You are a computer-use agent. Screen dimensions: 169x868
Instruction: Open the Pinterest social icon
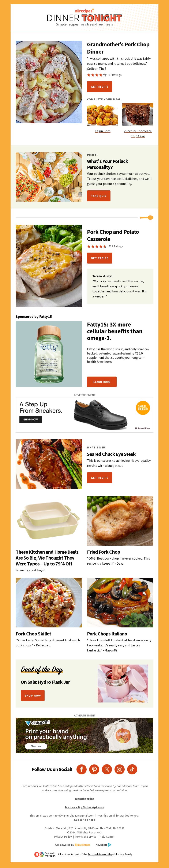pos(94,769)
